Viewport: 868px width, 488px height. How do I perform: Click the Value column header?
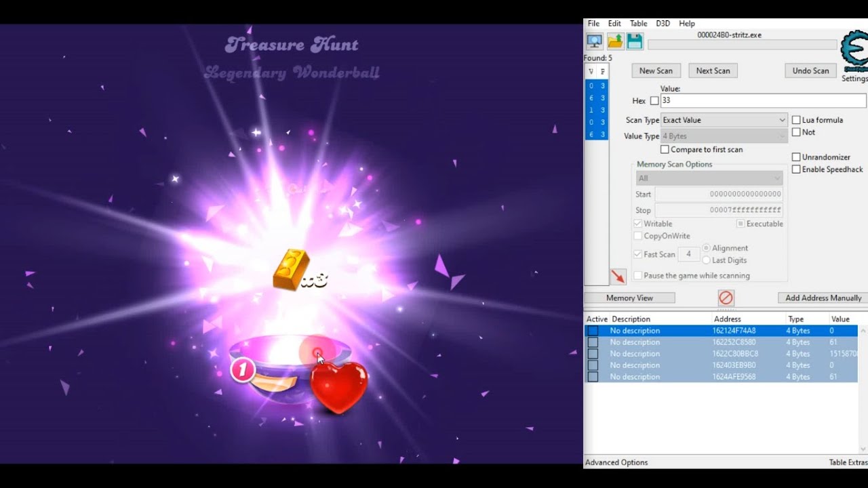tap(840, 319)
